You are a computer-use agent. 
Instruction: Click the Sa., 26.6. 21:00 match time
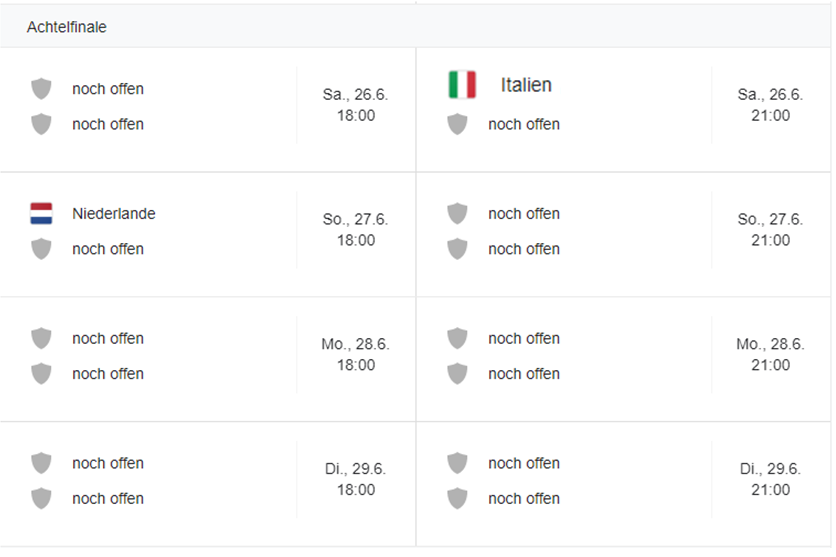(x=770, y=105)
